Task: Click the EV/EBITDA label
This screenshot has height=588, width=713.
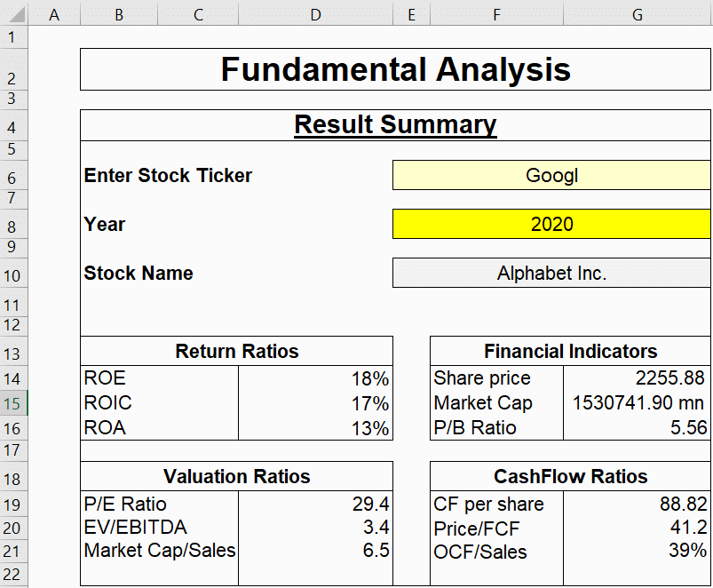Action: tap(136, 527)
